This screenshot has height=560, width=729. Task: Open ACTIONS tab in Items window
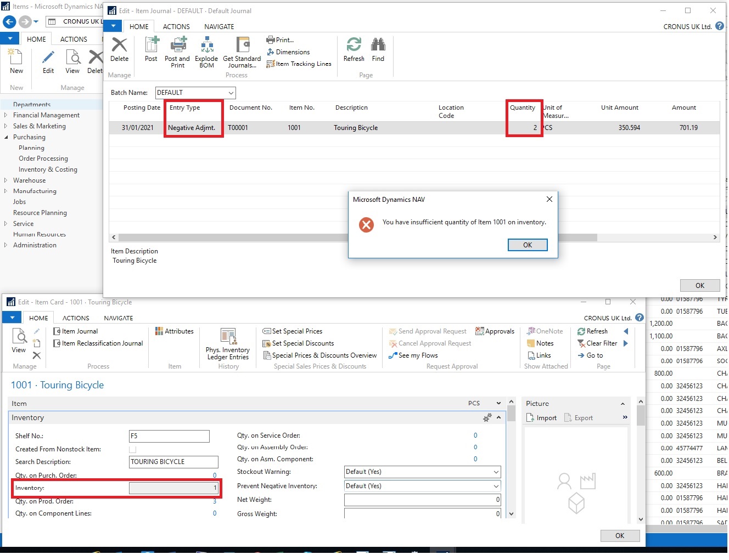(74, 39)
